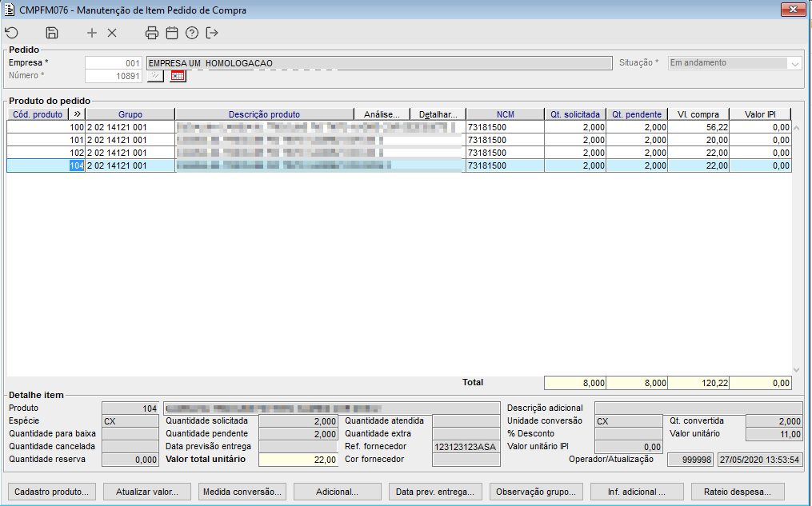Click scroll up arrow of product grid

[x=797, y=127]
